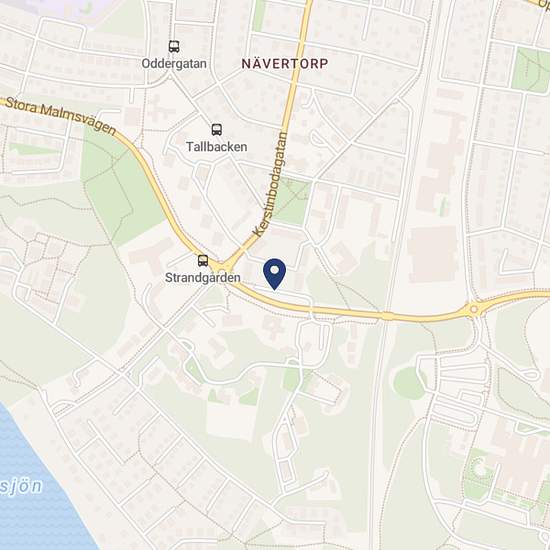Click the Stora Malmsvägen road label
Viewport: 550px width, 550px height.
point(60,116)
